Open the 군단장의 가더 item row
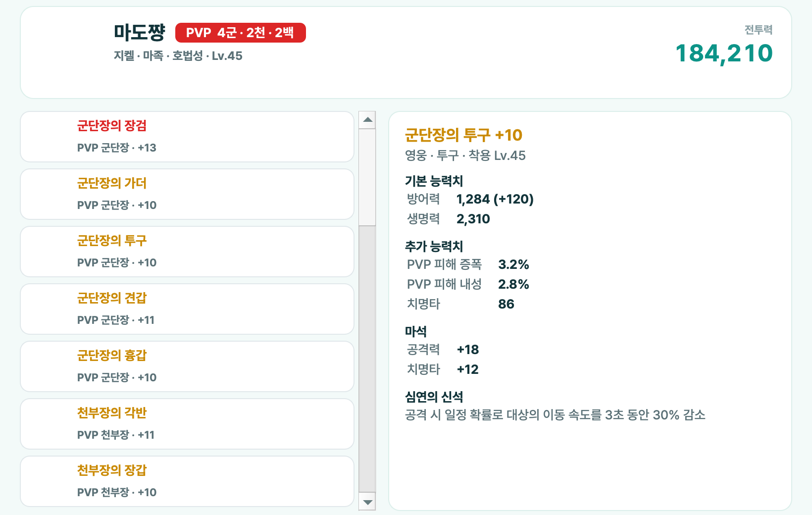This screenshot has width=812, height=515. coord(187,194)
